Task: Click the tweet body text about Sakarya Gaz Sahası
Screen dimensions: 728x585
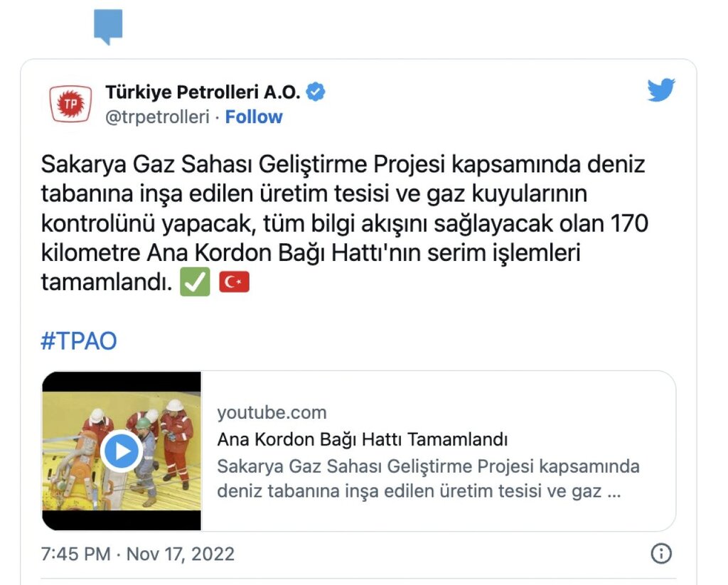Action: point(345,223)
